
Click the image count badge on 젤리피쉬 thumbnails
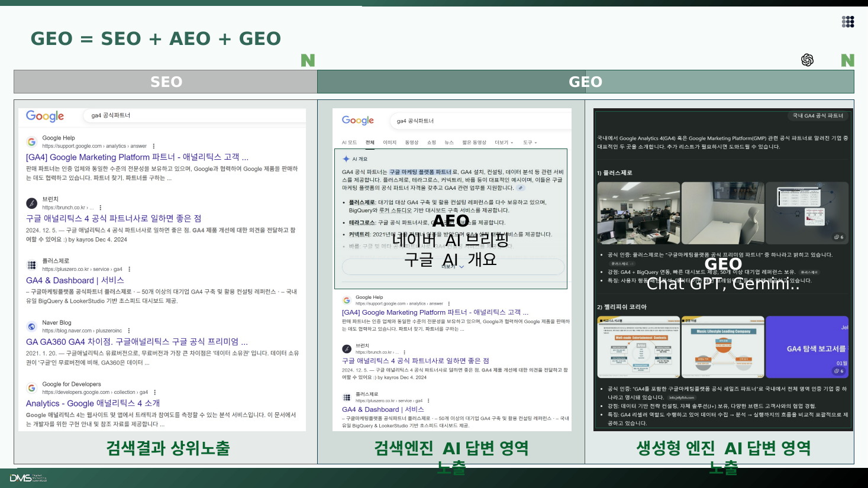[x=838, y=371]
